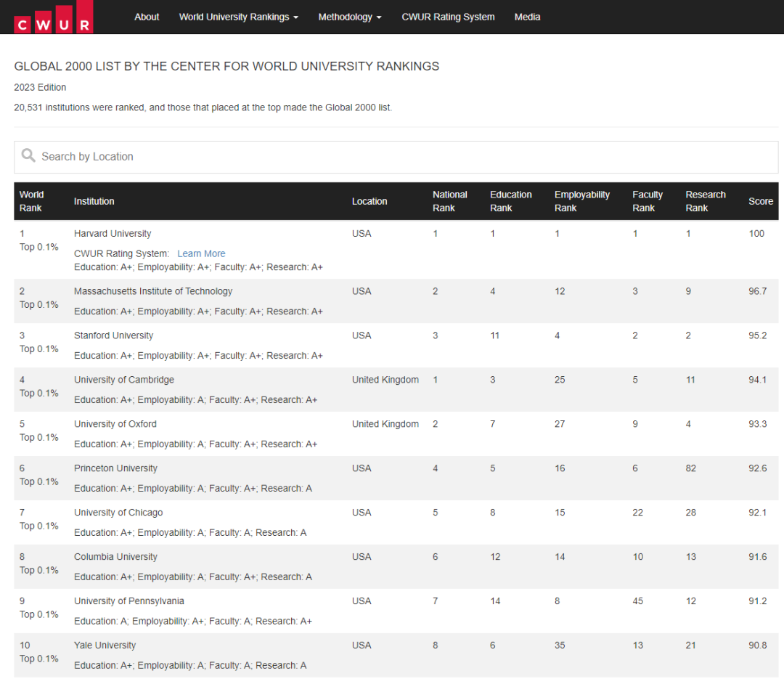Select University of Pennsylvania name
The image size is (784, 684).
point(129,601)
